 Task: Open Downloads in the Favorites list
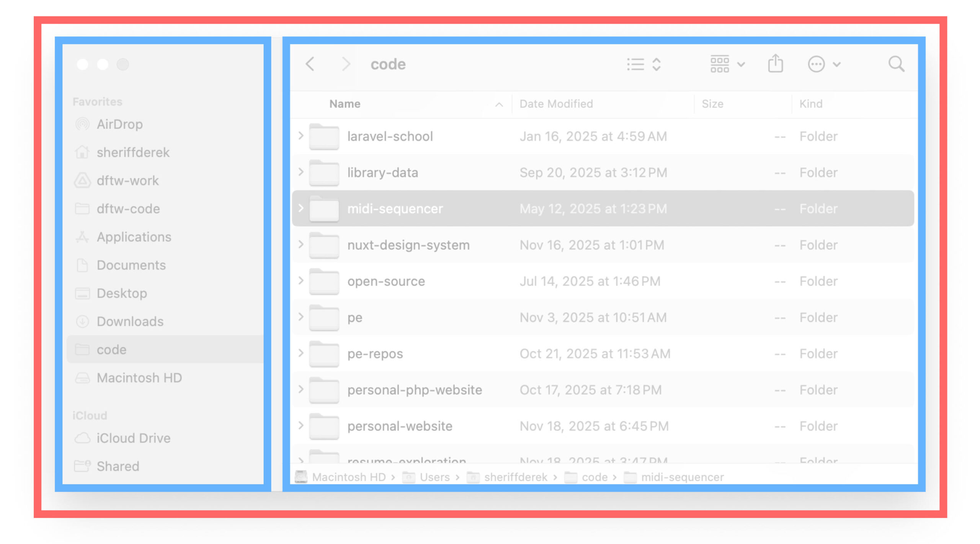(x=130, y=322)
